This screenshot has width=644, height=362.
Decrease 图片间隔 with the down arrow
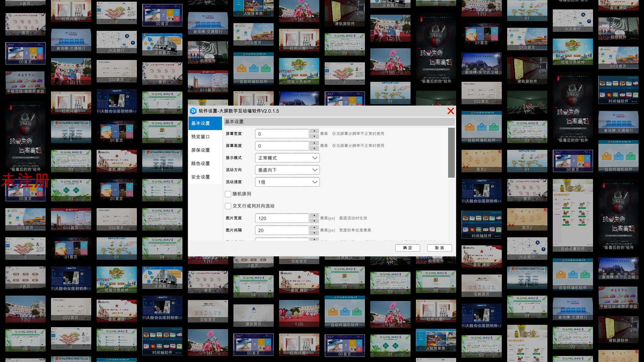pyautogui.click(x=314, y=233)
